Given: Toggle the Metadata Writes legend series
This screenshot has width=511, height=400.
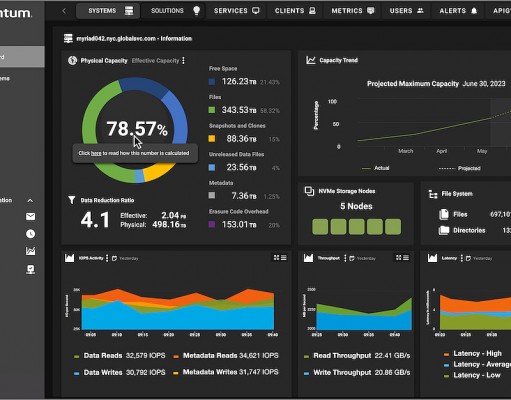Looking at the screenshot, I should [x=226, y=372].
